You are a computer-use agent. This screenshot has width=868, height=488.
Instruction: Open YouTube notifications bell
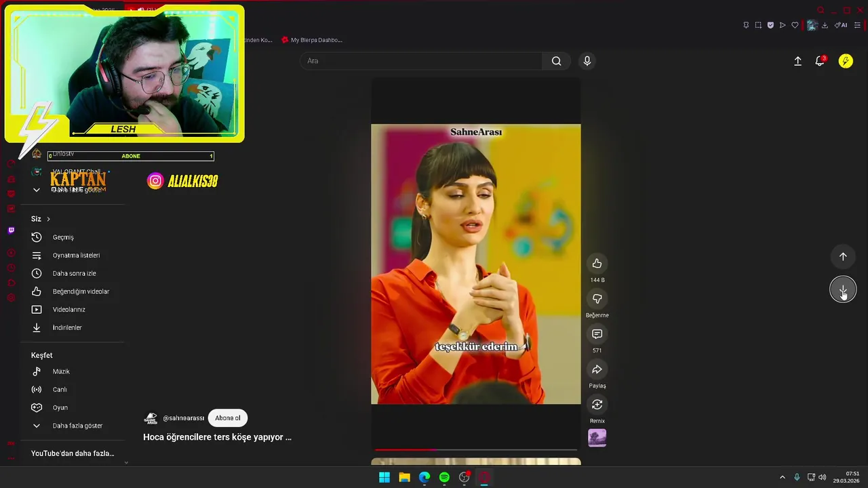pyautogui.click(x=820, y=61)
